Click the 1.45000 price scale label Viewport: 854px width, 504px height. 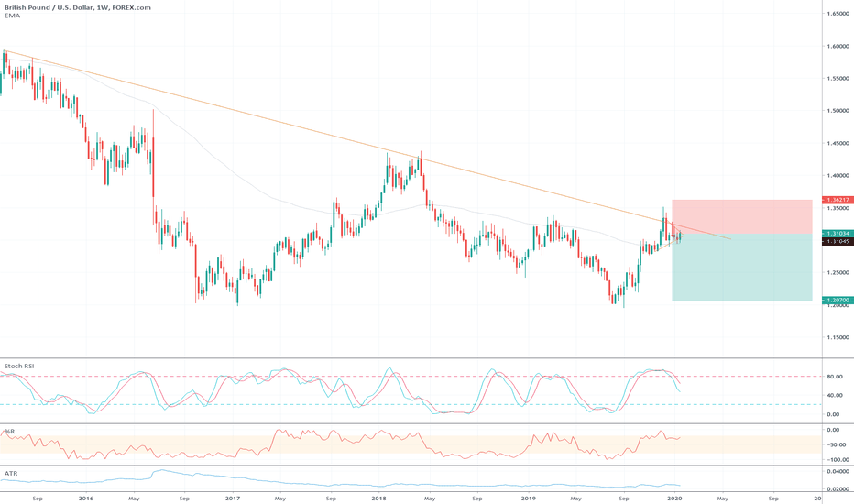(836, 143)
